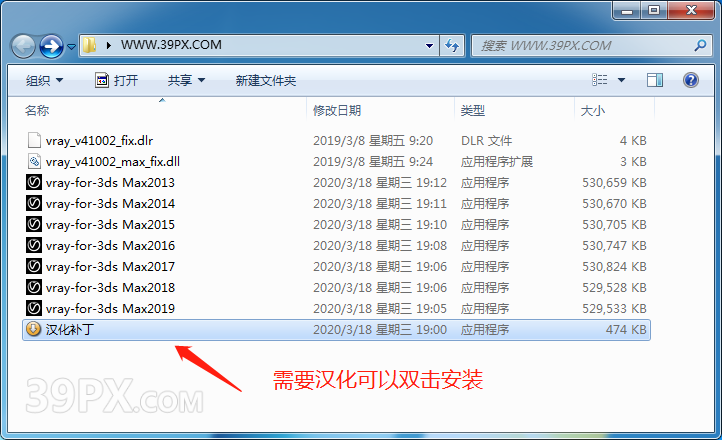Select file icon of vray_v41002_fix.dlr
This screenshot has width=722, height=440.
[34, 140]
